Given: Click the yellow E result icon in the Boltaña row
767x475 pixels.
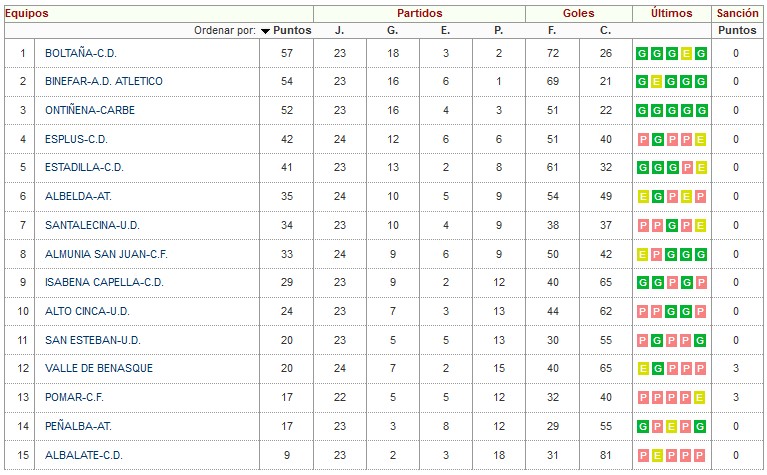Looking at the screenshot, I should 686,53.
